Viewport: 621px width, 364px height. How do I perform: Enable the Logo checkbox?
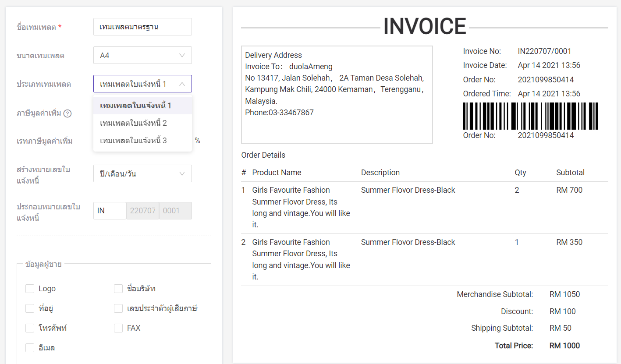tap(30, 289)
